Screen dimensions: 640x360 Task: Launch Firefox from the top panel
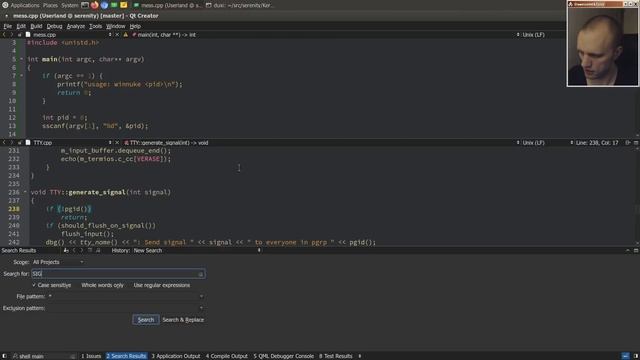pos(94,5)
